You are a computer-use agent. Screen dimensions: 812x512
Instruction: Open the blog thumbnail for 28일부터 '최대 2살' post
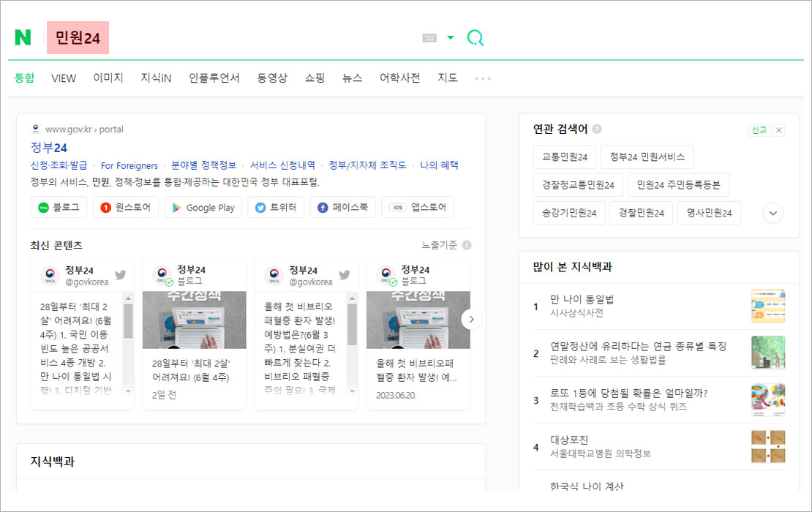194,320
